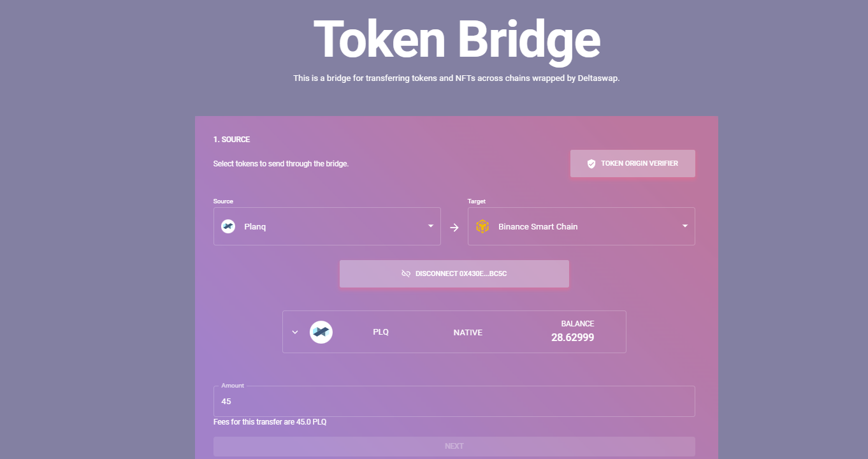Click the Token Bridge page title
The width and height of the screenshot is (868, 459).
click(x=456, y=40)
